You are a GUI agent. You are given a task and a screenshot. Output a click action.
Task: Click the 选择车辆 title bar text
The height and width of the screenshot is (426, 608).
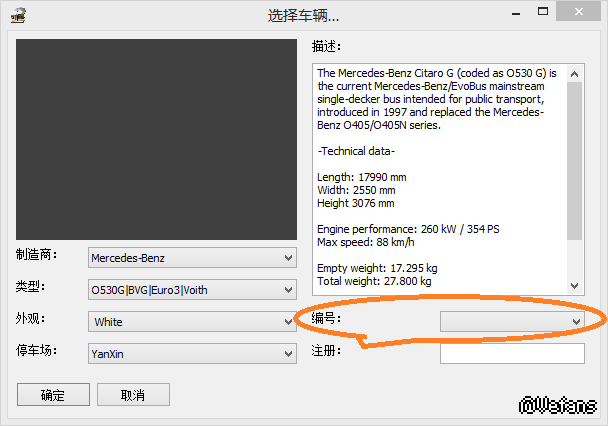(303, 16)
